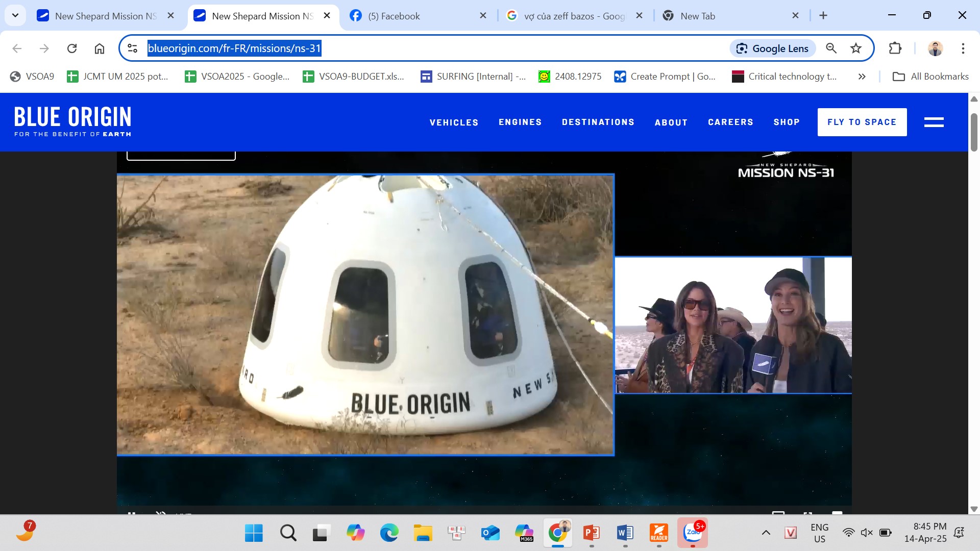The image size is (980, 551).
Task: Click the scrollbar down arrow
Action: pyautogui.click(x=974, y=509)
